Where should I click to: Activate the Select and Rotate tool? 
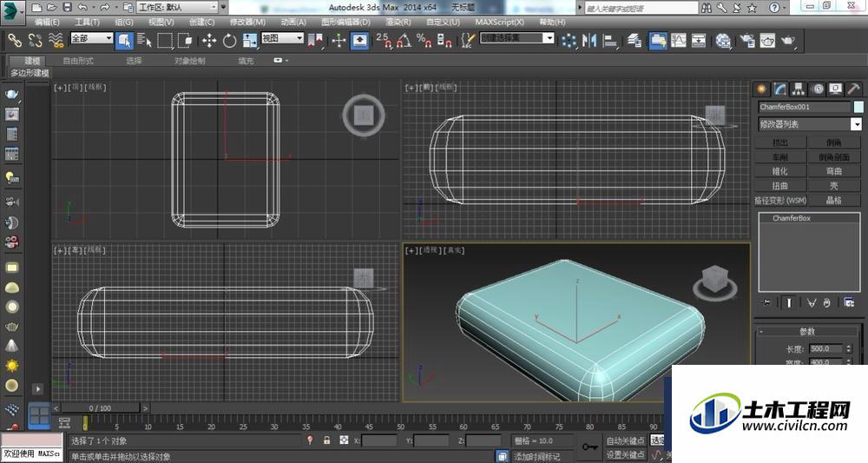[x=229, y=41]
